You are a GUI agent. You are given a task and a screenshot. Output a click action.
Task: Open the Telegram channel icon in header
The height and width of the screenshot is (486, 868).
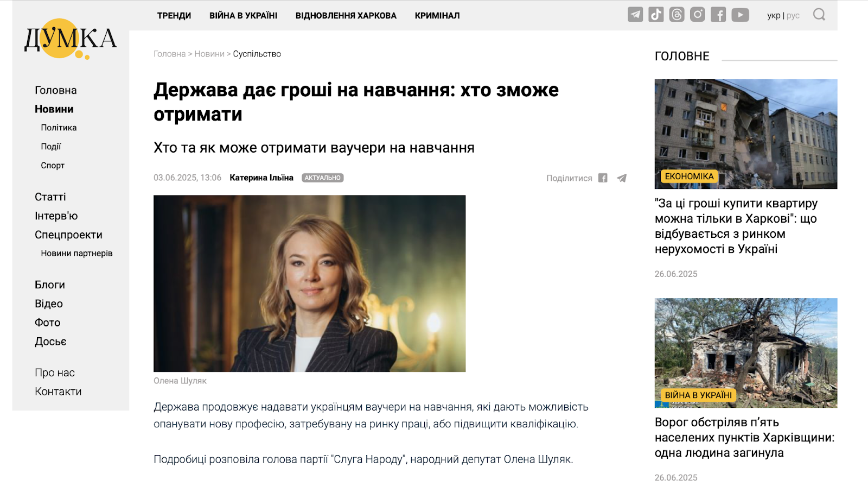pyautogui.click(x=635, y=15)
